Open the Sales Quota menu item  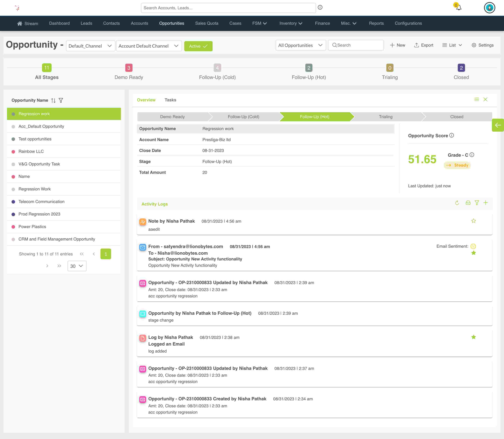coord(206,23)
